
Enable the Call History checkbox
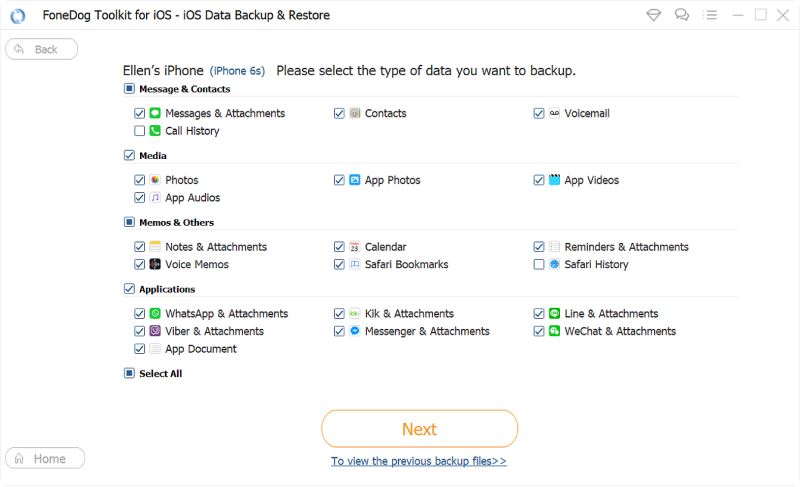click(x=139, y=131)
